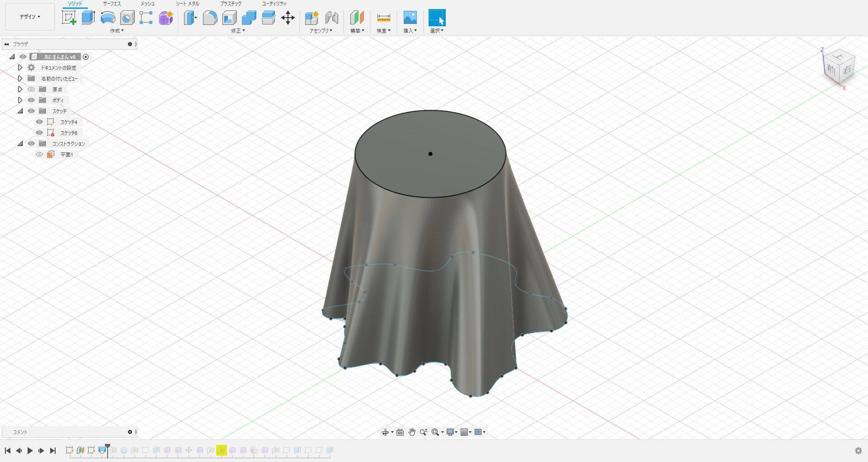
Task: Hide the ボディ folder
Action: [31, 100]
